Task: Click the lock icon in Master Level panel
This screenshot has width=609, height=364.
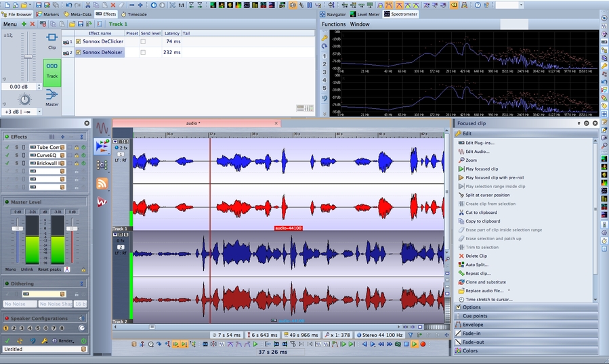Action: 83,269
